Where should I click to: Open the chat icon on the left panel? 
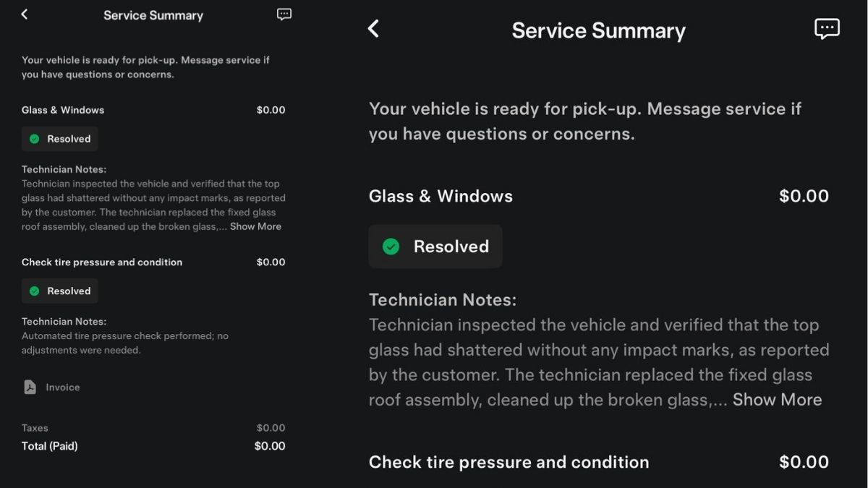pos(284,14)
